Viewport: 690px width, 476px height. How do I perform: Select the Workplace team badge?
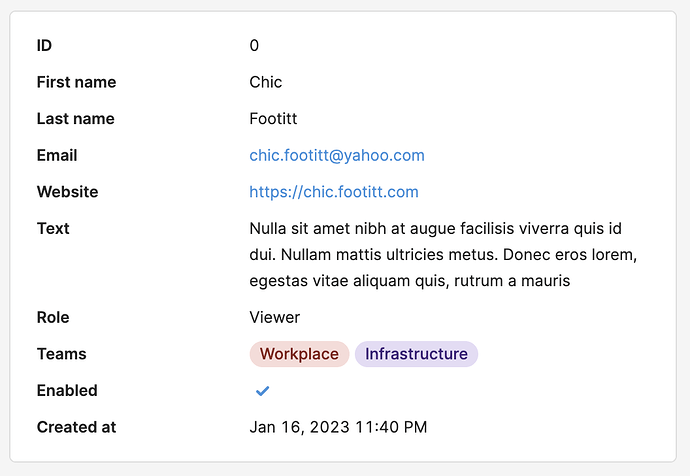(x=299, y=354)
